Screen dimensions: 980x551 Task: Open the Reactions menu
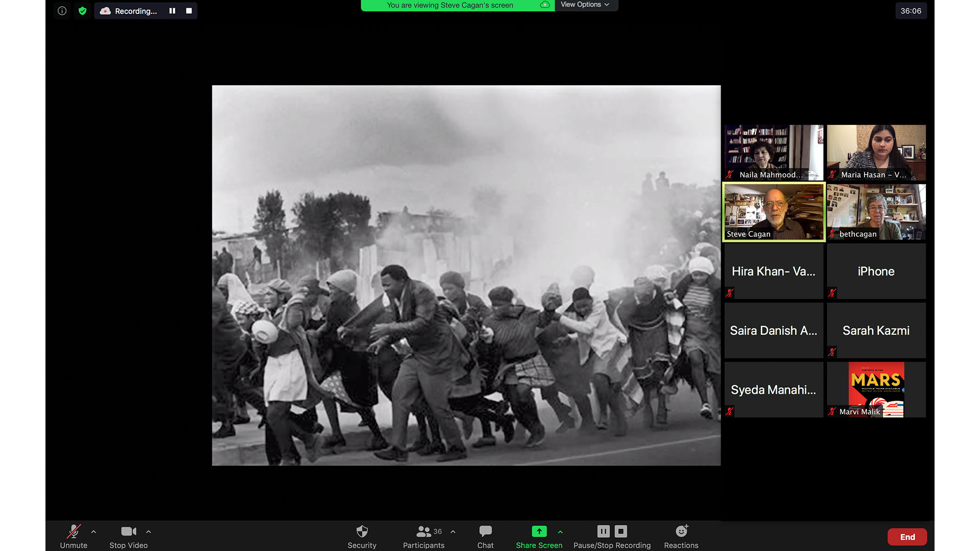(x=681, y=536)
